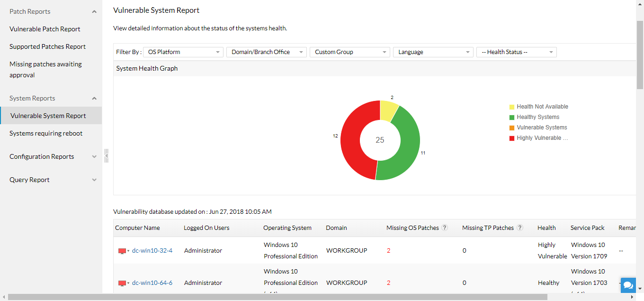Click help icon beside Missing OS Patches

[445, 228]
